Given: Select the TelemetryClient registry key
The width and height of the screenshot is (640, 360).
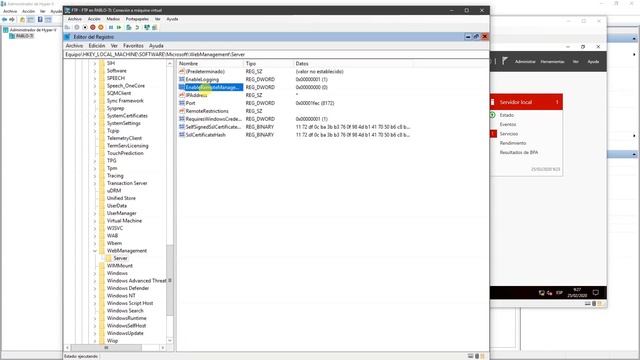Looking at the screenshot, I should pyautogui.click(x=124, y=138).
